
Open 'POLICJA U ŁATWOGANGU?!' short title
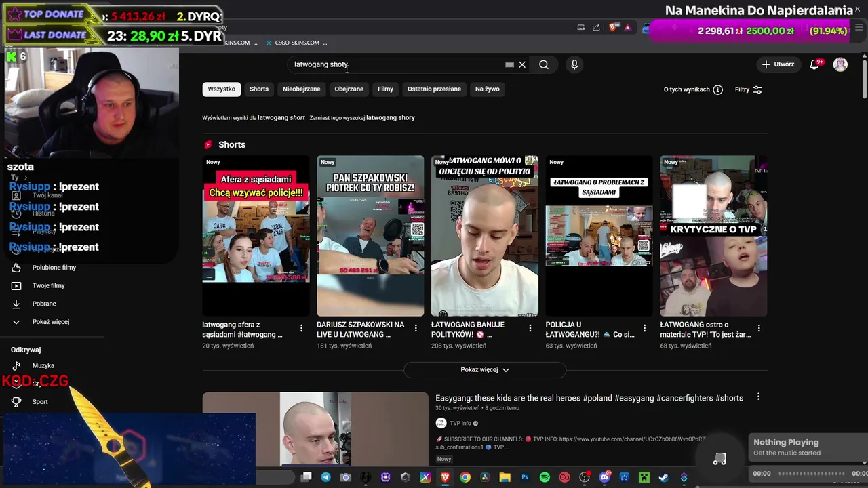coord(591,329)
